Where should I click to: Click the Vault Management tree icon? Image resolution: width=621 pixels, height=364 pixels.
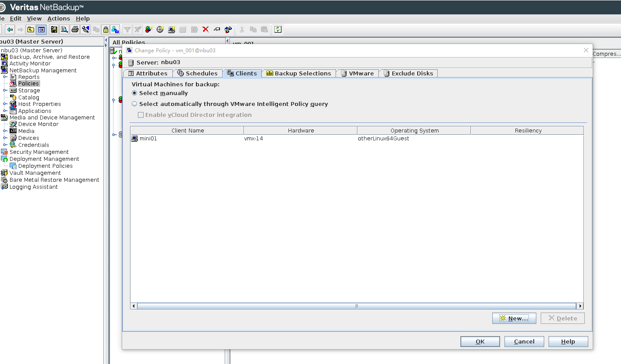[x=4, y=173]
